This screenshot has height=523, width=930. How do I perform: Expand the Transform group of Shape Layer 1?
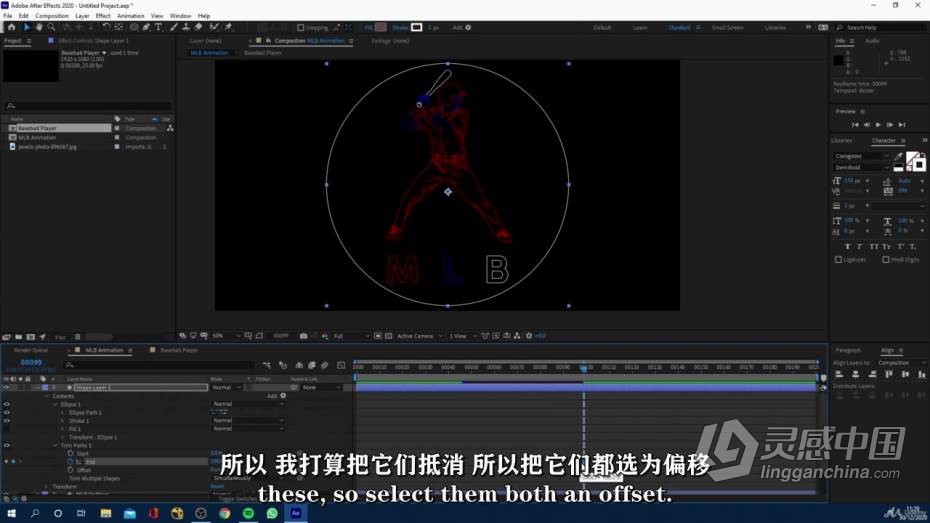pyautogui.click(x=47, y=486)
